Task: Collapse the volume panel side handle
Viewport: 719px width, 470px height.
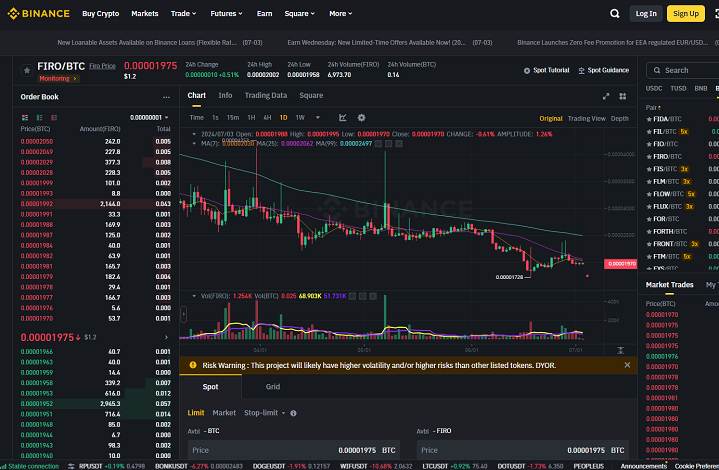Action: [183, 314]
